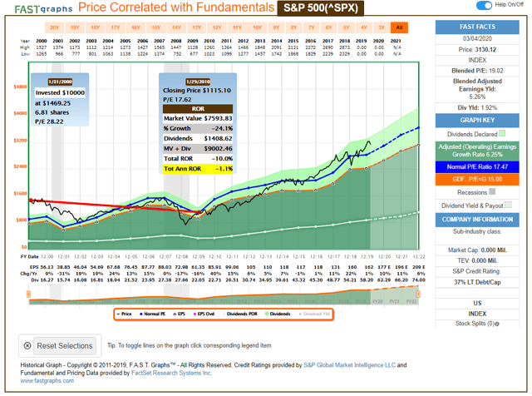532x396 pixels.
Task: Select the 3Y time range tab
Action: [382, 27]
